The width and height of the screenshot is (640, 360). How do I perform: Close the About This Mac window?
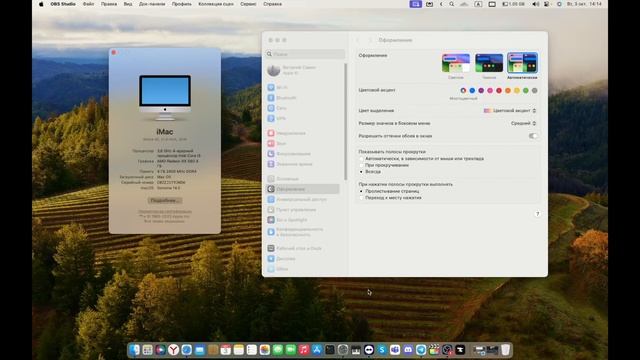pos(114,53)
